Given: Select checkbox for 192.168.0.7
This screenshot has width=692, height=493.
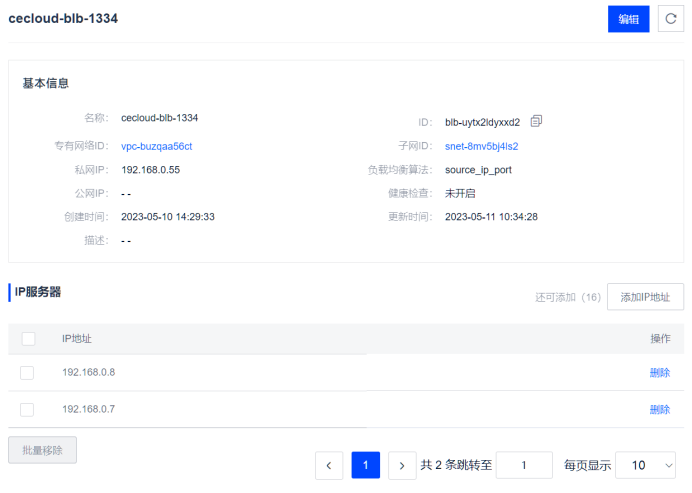Looking at the screenshot, I should tap(27, 409).
